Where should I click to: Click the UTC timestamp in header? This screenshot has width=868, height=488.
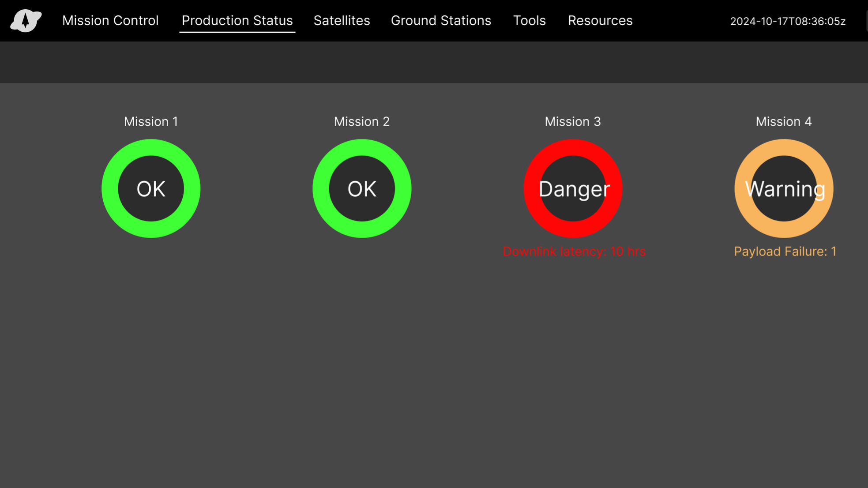(x=788, y=21)
